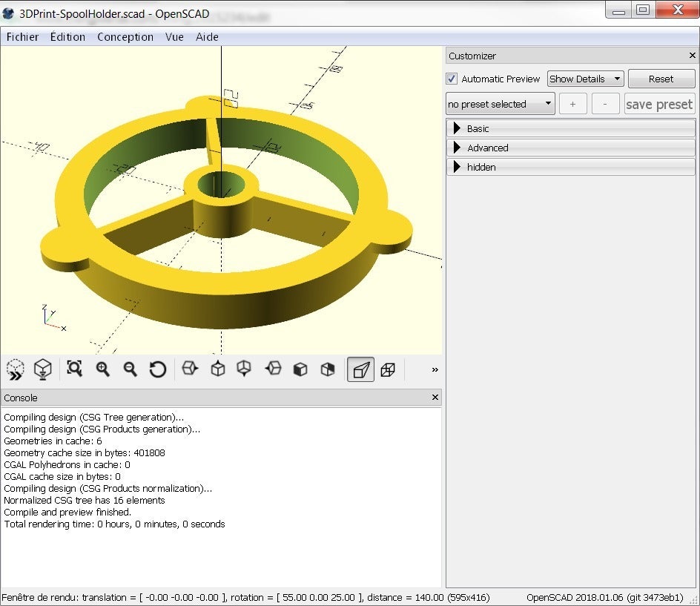700x606 pixels.
Task: Expand the hidden parameter group
Action: point(570,167)
